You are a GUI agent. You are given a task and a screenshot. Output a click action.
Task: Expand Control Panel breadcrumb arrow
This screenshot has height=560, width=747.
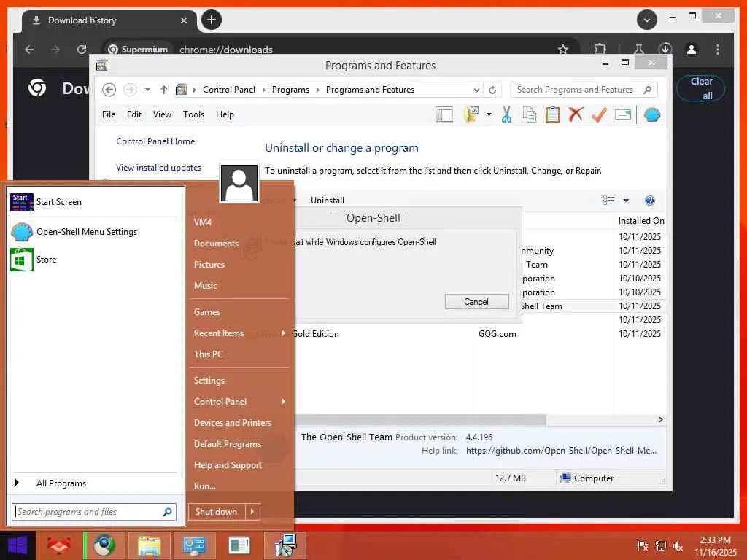pos(263,90)
